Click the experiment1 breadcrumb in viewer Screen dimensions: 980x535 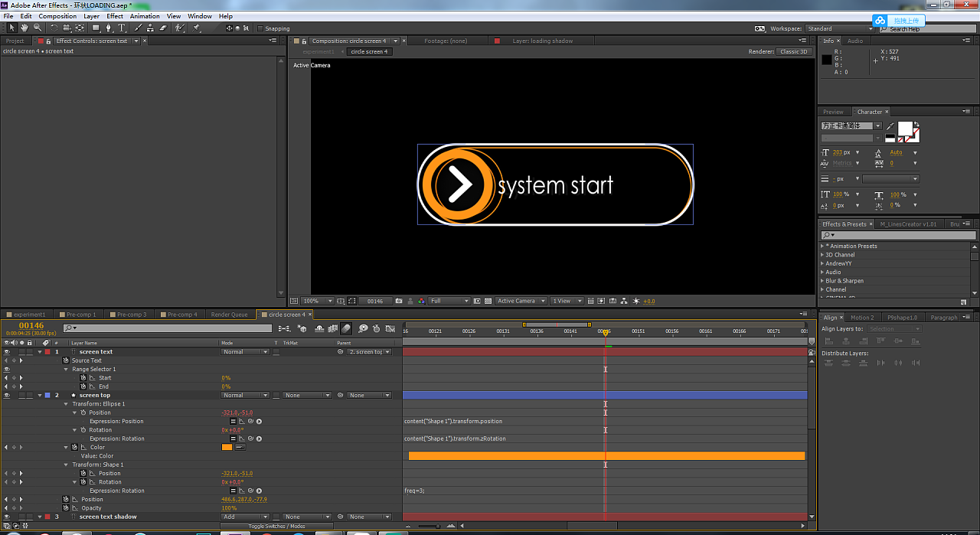tap(318, 52)
